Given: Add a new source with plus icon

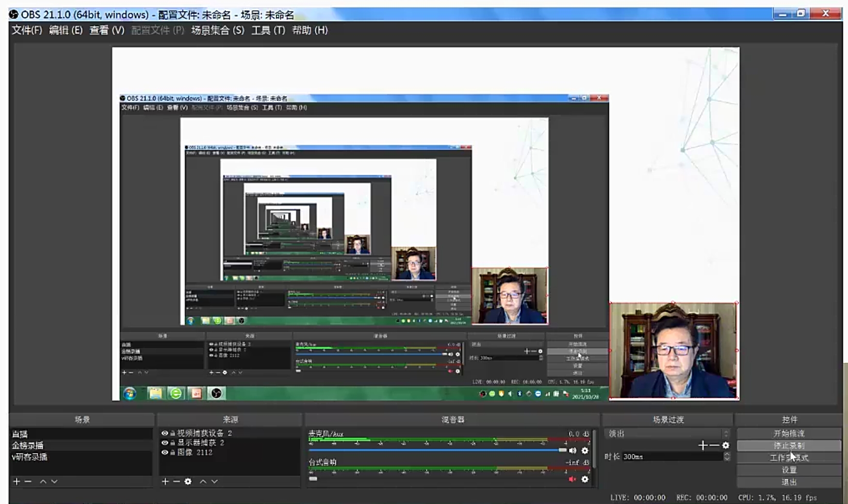Looking at the screenshot, I should (165, 481).
